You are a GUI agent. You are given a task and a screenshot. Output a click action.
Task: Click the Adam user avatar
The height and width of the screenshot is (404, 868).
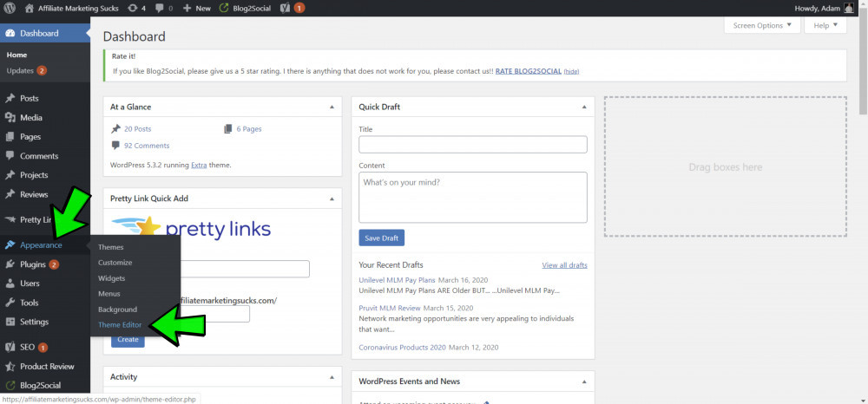click(x=849, y=9)
